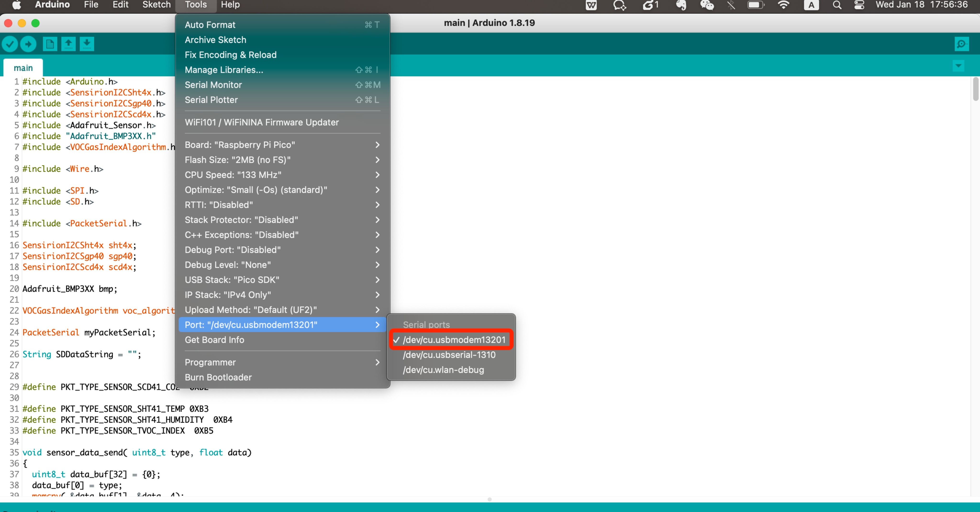
Task: Click the battery status icon
Action: 756,5
